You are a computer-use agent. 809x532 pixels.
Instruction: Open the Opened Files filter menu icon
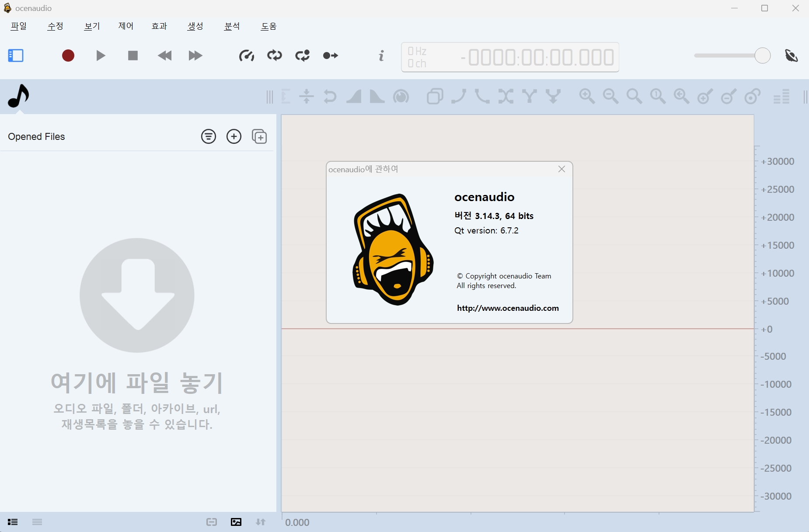[x=209, y=136]
